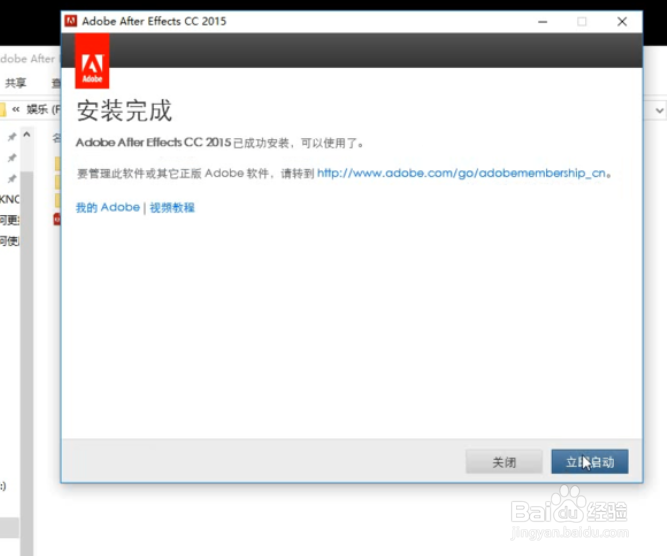Open the 我的 Adobe link
667x556 pixels.
(108, 208)
